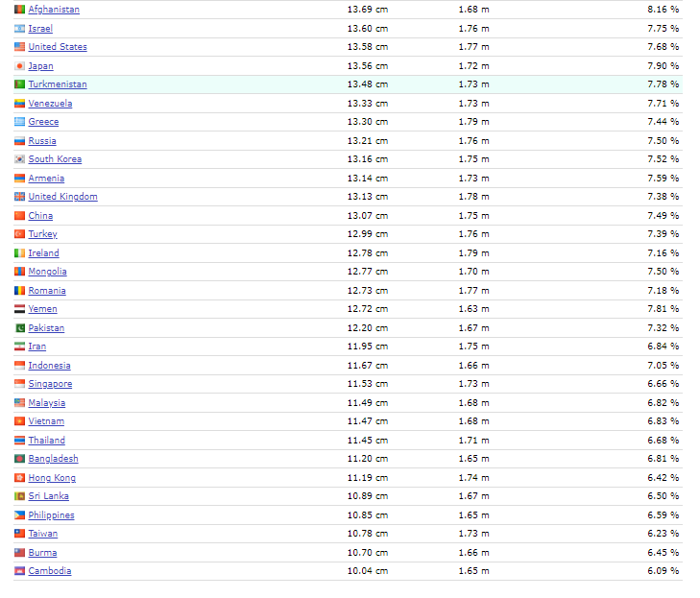700x598 pixels.
Task: Select the Russia link
Action: (x=42, y=141)
